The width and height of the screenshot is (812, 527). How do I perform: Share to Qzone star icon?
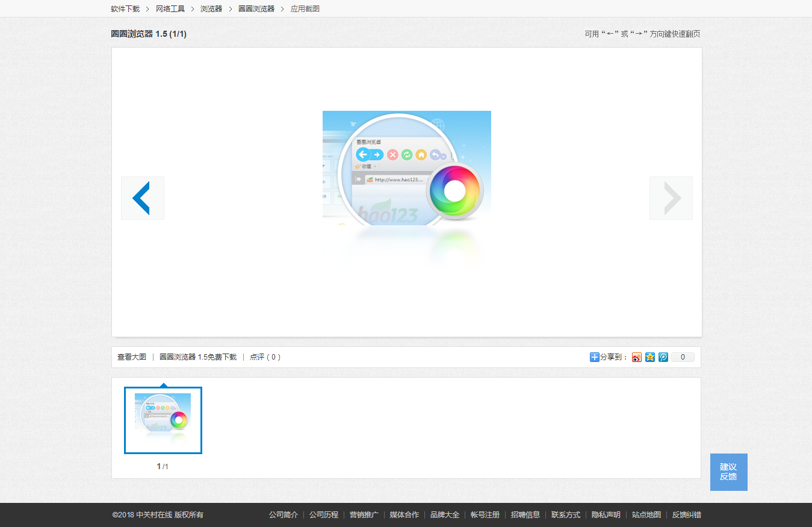650,357
